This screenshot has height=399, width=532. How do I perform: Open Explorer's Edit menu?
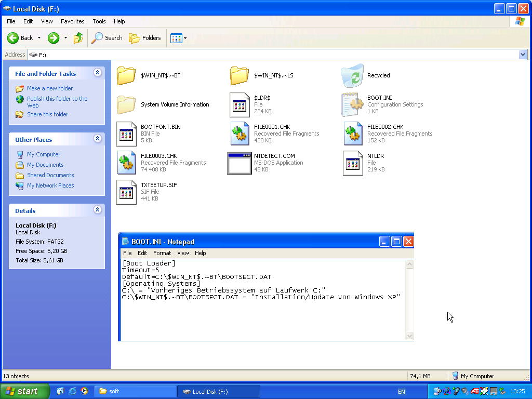click(x=28, y=21)
